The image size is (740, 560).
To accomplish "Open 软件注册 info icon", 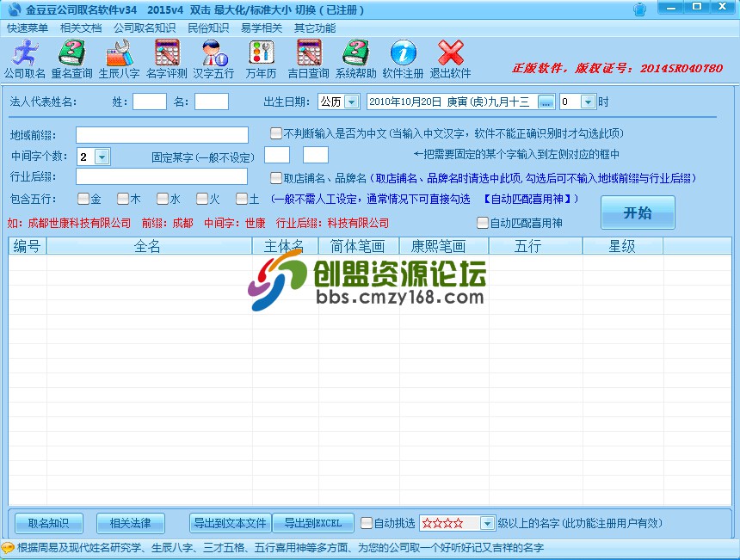I will [403, 59].
